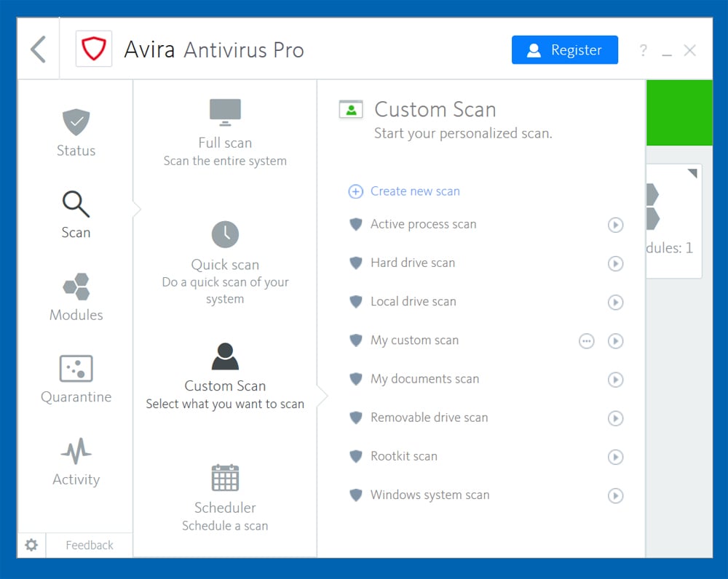Click shield icon beside My custom scan
Image resolution: width=728 pixels, height=579 pixels.
coord(356,340)
